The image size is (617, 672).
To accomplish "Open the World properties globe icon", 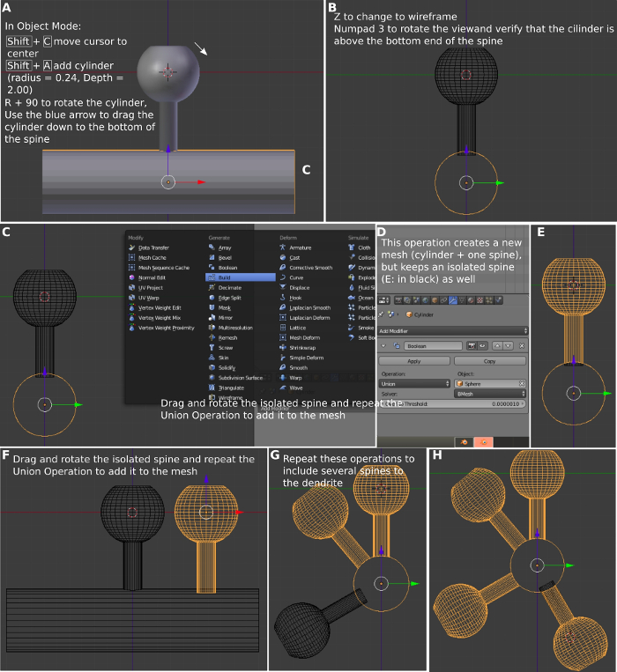I will 426,300.
